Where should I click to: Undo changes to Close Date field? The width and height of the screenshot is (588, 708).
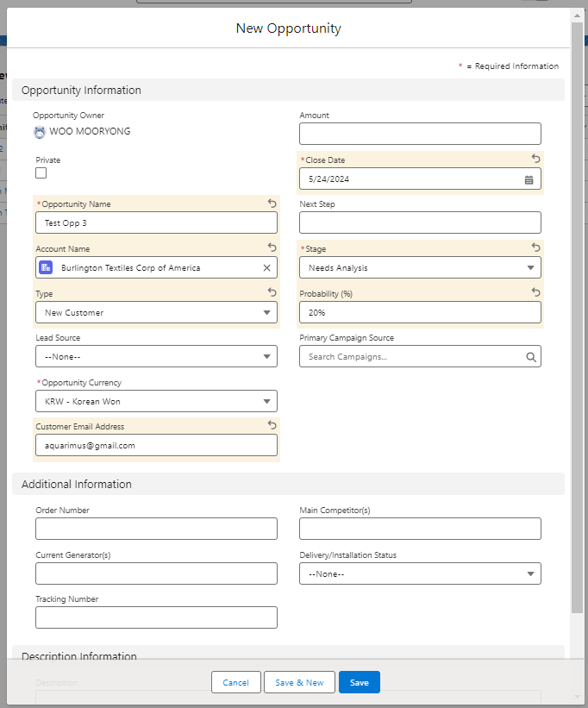[535, 159]
